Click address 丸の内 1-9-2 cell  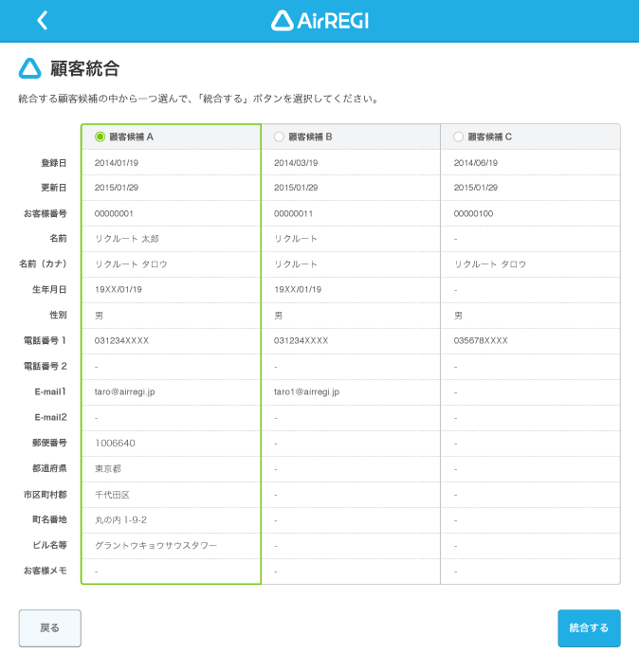pyautogui.click(x=120, y=520)
